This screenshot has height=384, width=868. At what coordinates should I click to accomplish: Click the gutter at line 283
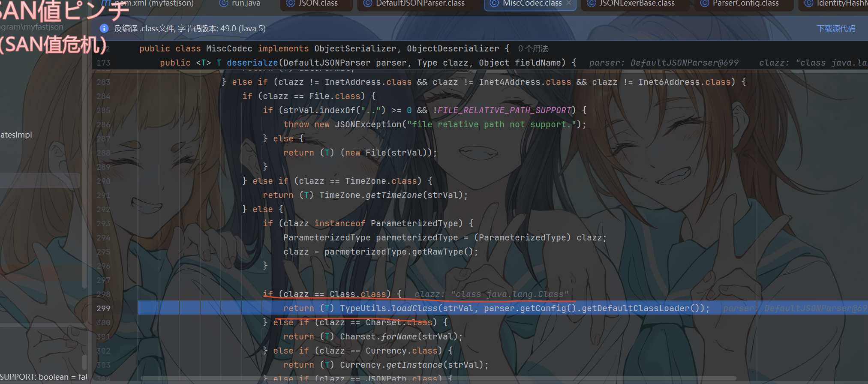pos(103,82)
